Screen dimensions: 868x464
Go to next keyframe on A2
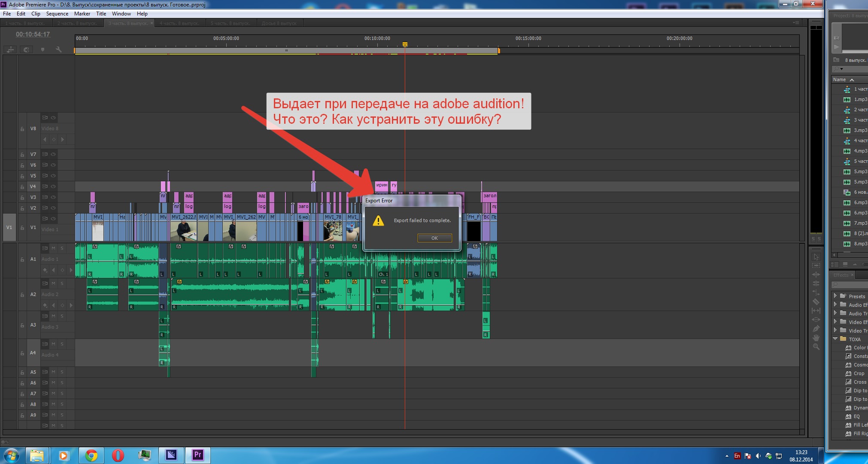click(x=71, y=305)
